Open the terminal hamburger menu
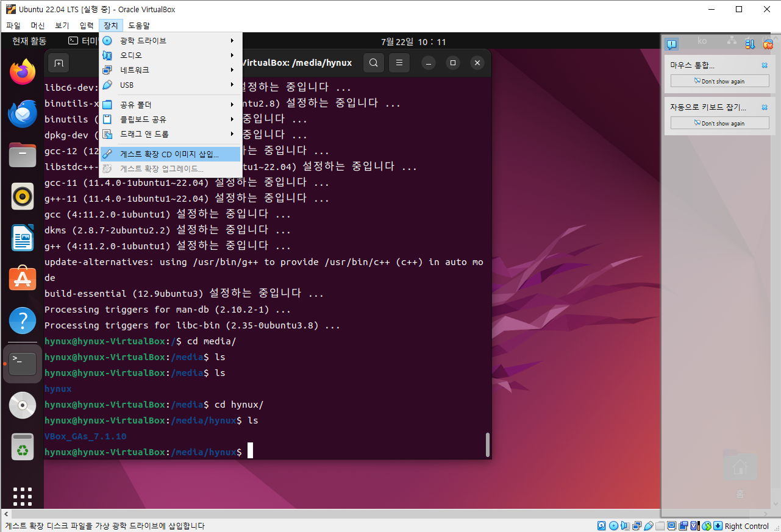Viewport: 781px width, 532px height. click(x=399, y=63)
